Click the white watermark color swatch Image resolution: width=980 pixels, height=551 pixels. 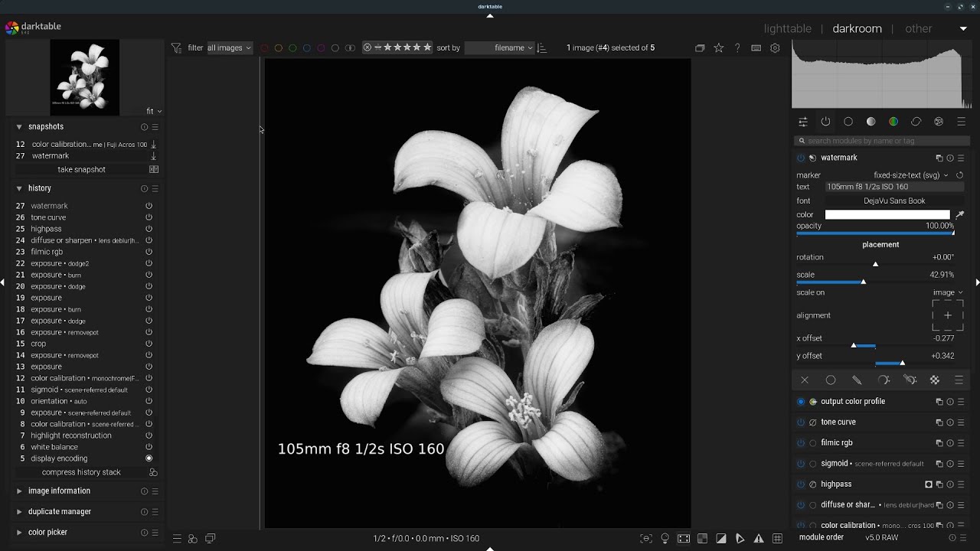(887, 215)
